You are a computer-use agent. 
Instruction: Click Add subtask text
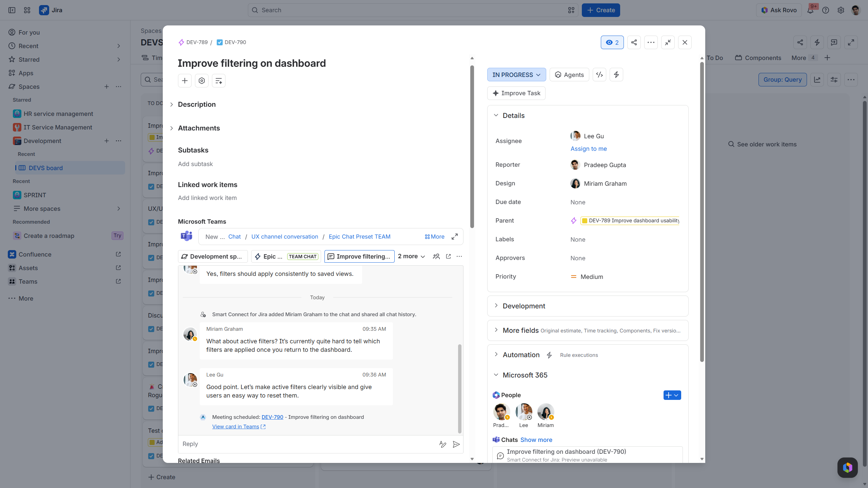196,164
